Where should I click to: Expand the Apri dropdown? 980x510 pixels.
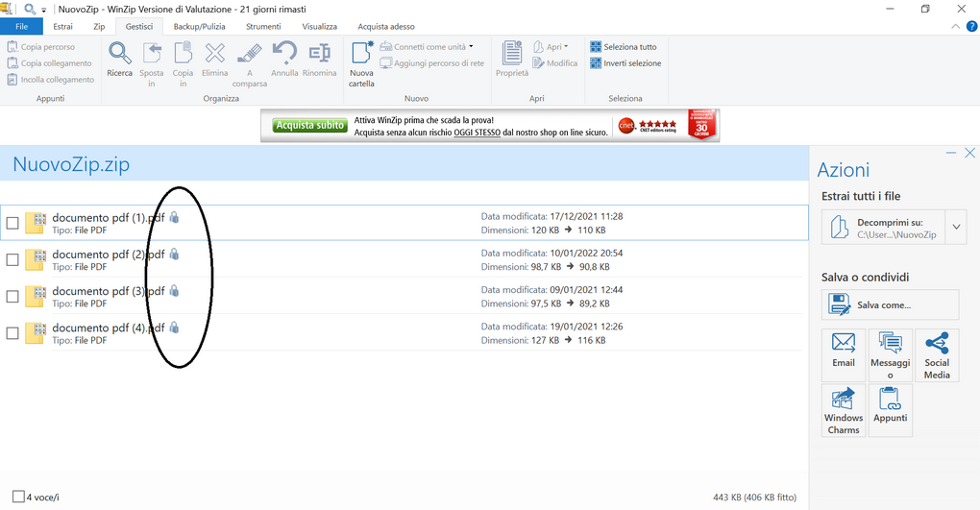tap(566, 46)
